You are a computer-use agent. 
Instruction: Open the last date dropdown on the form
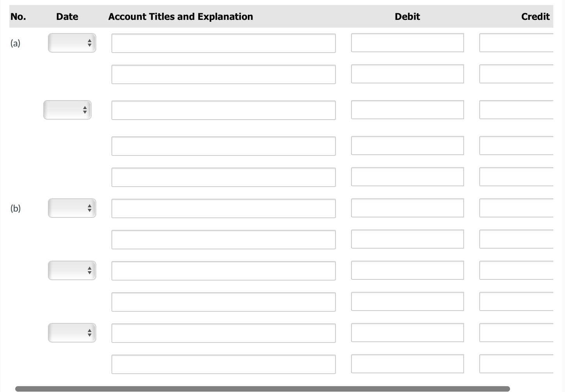(x=72, y=333)
